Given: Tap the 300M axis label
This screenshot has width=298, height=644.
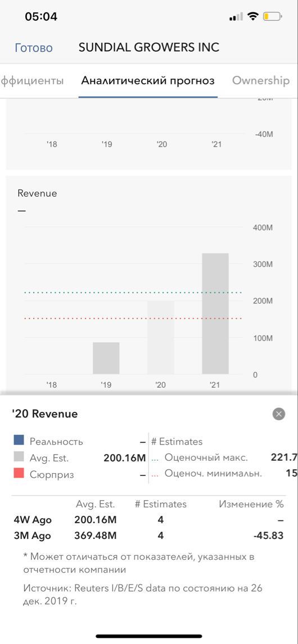Looking at the screenshot, I should (264, 264).
